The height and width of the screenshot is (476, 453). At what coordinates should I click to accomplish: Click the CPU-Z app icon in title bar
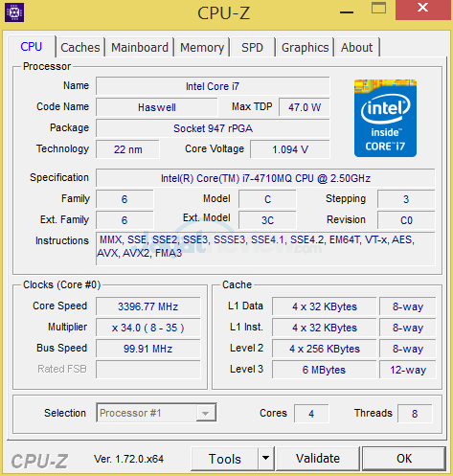(14, 12)
